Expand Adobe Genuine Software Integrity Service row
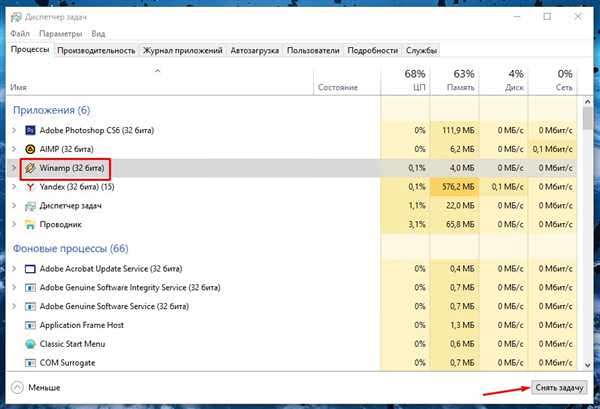600x409 pixels. 14,288
